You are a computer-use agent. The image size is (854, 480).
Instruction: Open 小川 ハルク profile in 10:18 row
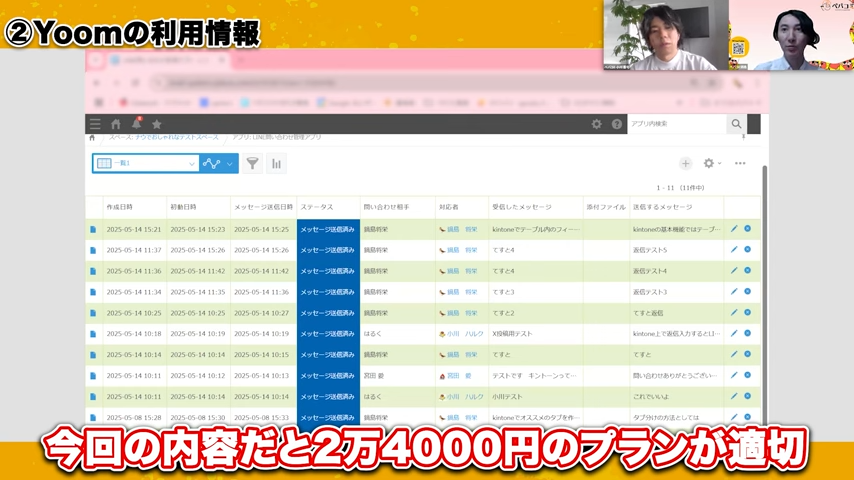pyautogui.click(x=465, y=334)
